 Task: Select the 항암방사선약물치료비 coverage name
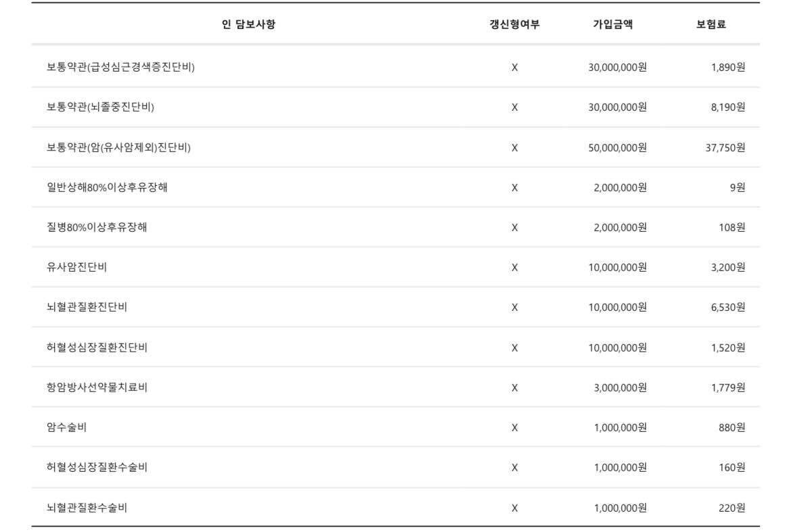[97, 387]
